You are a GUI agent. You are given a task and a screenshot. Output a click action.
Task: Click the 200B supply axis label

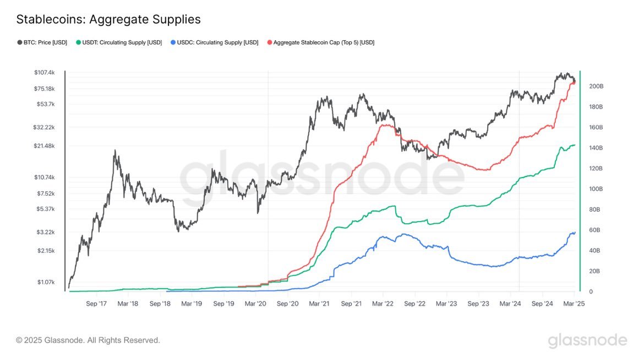click(597, 86)
